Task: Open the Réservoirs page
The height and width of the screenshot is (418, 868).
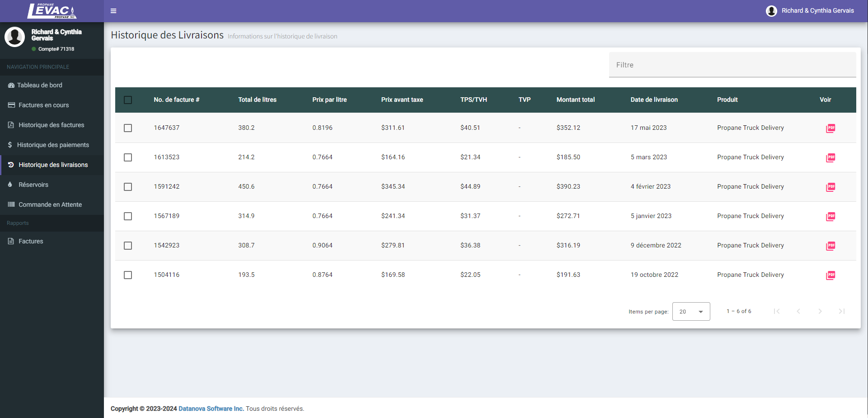Action: click(52, 185)
